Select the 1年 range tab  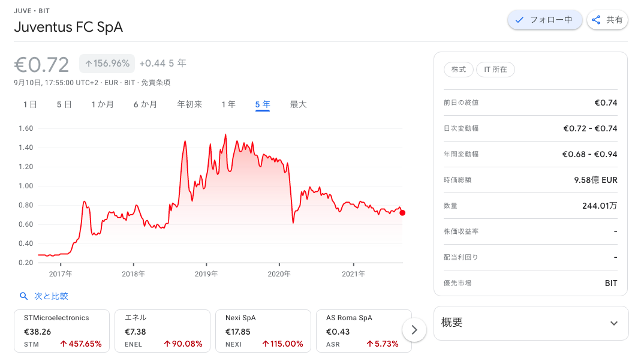[x=228, y=104]
